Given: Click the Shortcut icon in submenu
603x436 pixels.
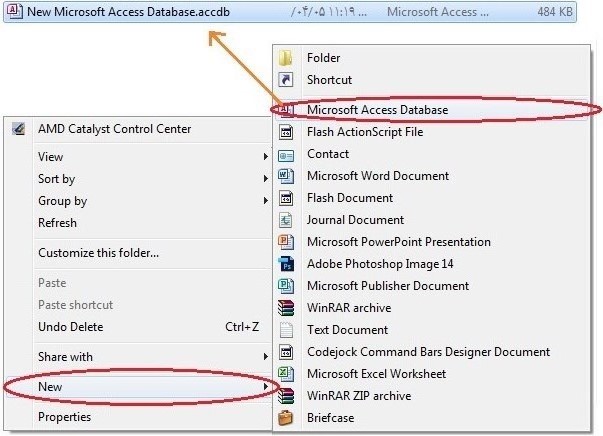Looking at the screenshot, I should 286,80.
